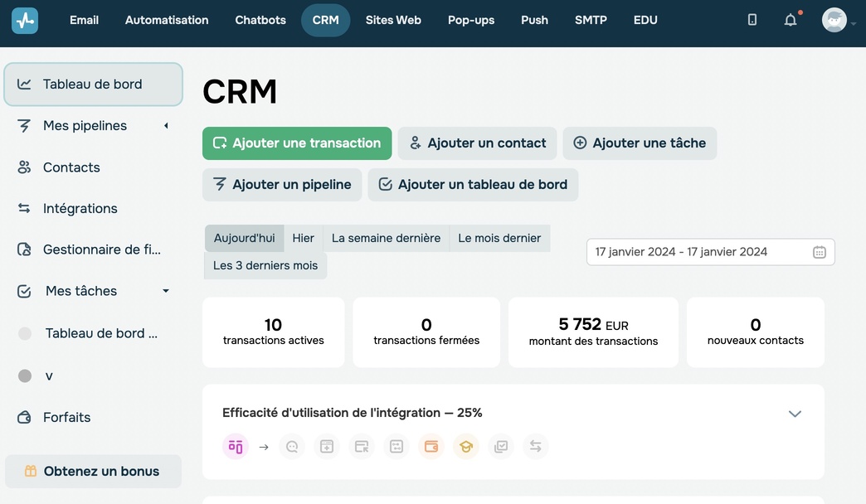This screenshot has width=866, height=504.
Task: Open the Gestionnaire de fichiers sidebar item
Action: pos(24,249)
